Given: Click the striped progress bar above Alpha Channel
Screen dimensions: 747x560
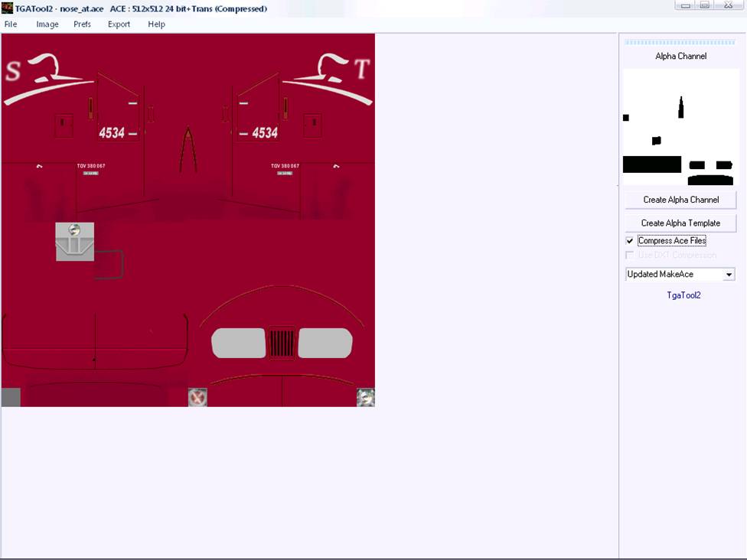Looking at the screenshot, I should pyautogui.click(x=680, y=42).
